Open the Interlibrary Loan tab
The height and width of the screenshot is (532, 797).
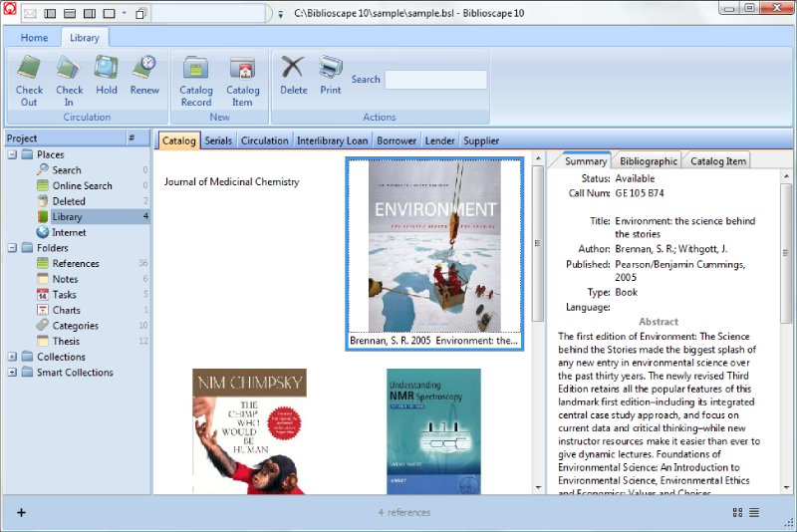332,140
